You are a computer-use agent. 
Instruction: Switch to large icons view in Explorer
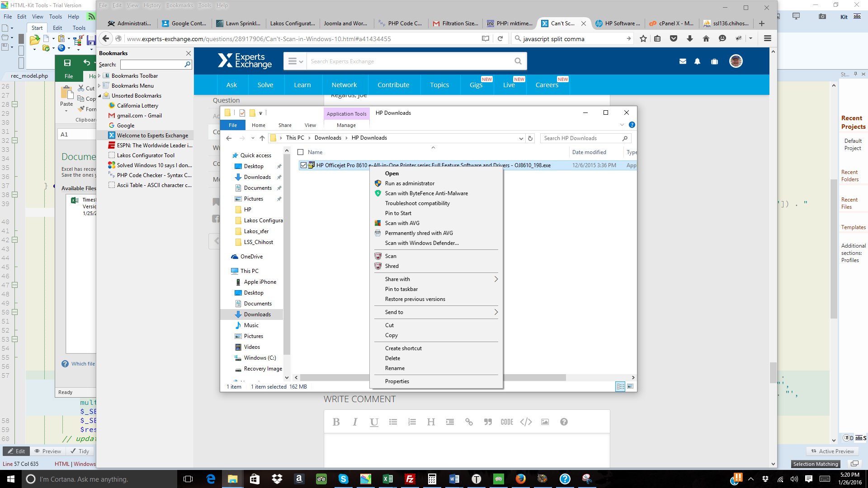pyautogui.click(x=630, y=386)
